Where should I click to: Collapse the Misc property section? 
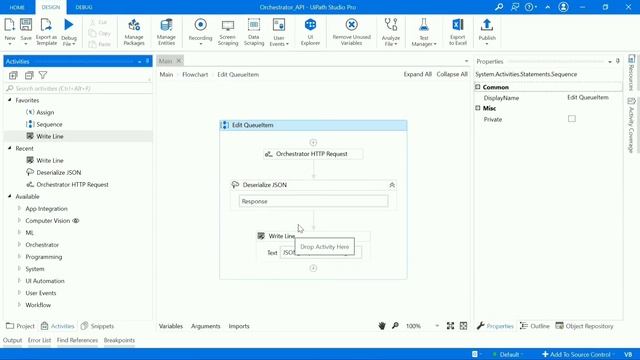coord(478,108)
